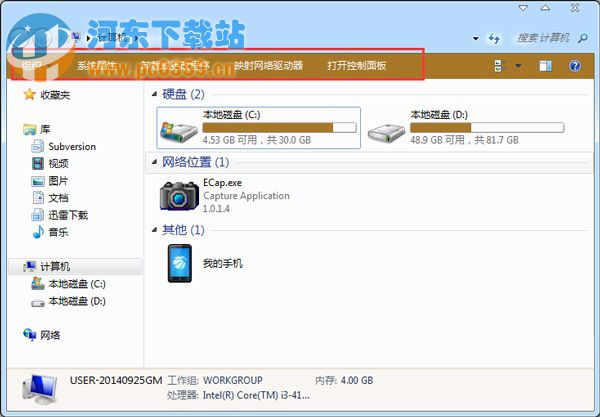
Task: Collapse the 其他 (1) group
Action: pos(154,230)
